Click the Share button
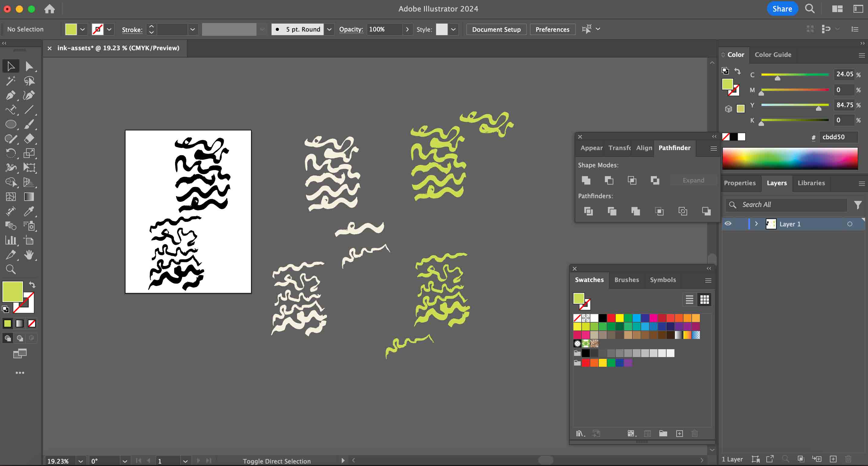 [x=782, y=9]
